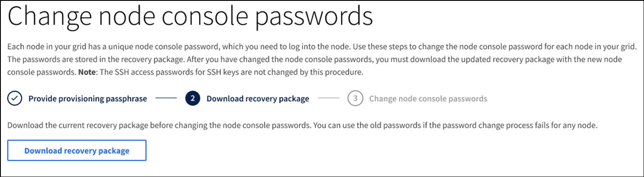The image size is (644, 177).
Task: Select the active Download recovery package step label
Action: 258,99
